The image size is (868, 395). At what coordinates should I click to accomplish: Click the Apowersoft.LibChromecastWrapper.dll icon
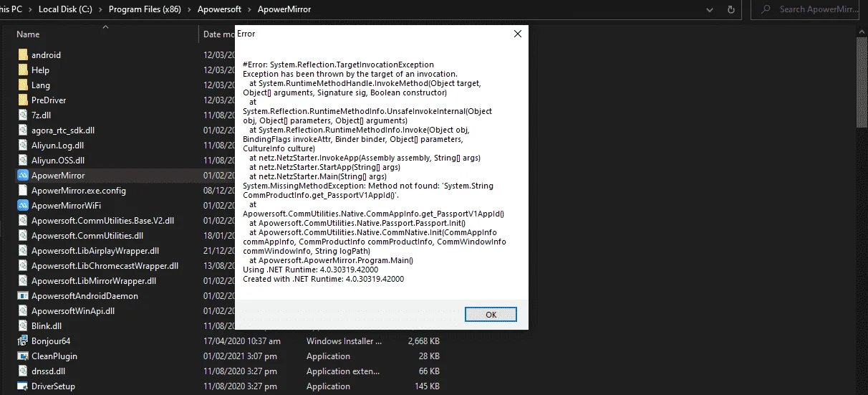coord(23,265)
